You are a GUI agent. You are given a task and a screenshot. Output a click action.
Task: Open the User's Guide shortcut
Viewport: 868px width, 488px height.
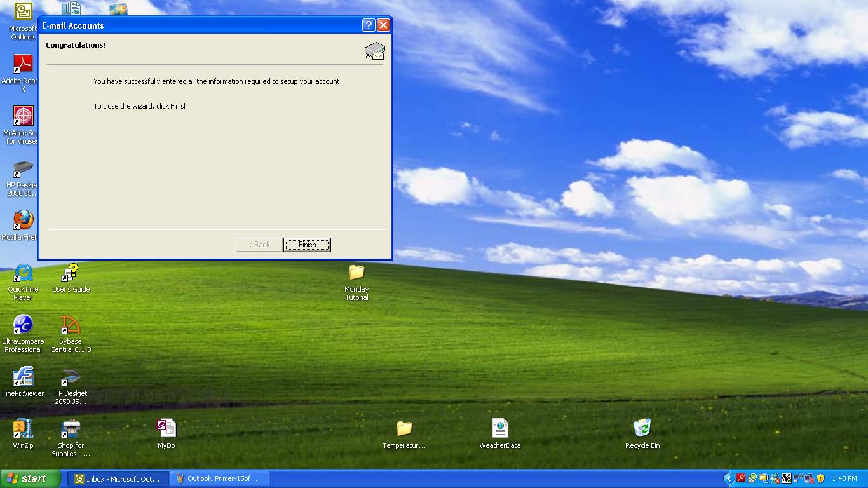click(x=71, y=274)
